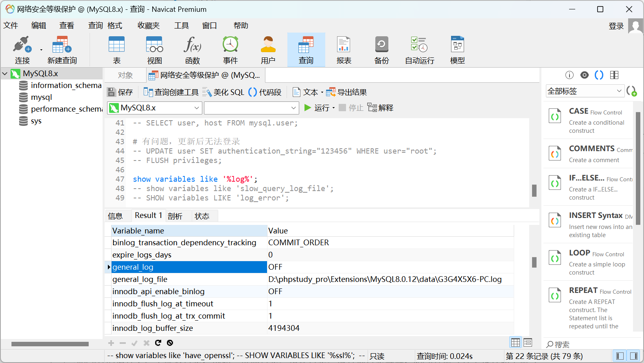The image size is (644, 363).
Task: Run the query with 运行 button
Action: [x=318, y=108]
